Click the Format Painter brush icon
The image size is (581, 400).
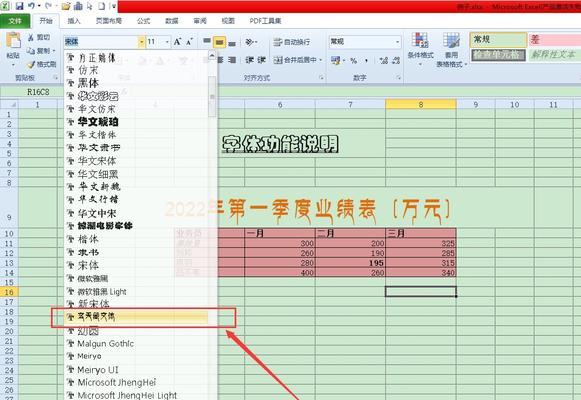[31, 64]
